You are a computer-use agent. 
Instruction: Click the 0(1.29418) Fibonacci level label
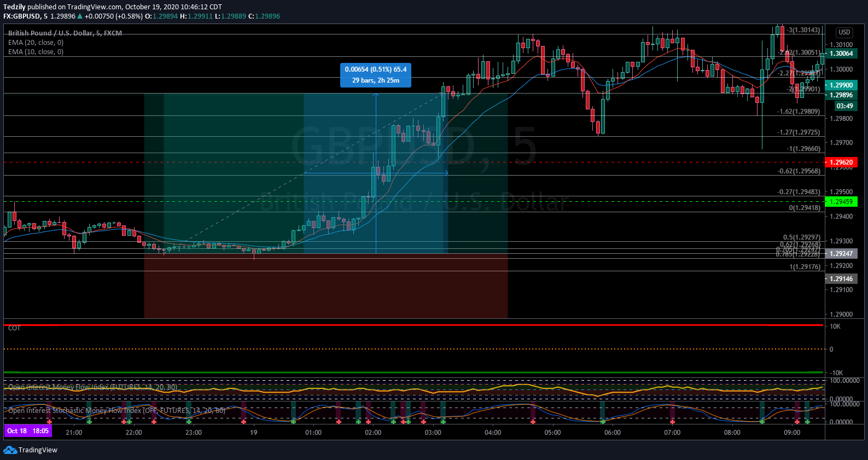click(x=805, y=208)
